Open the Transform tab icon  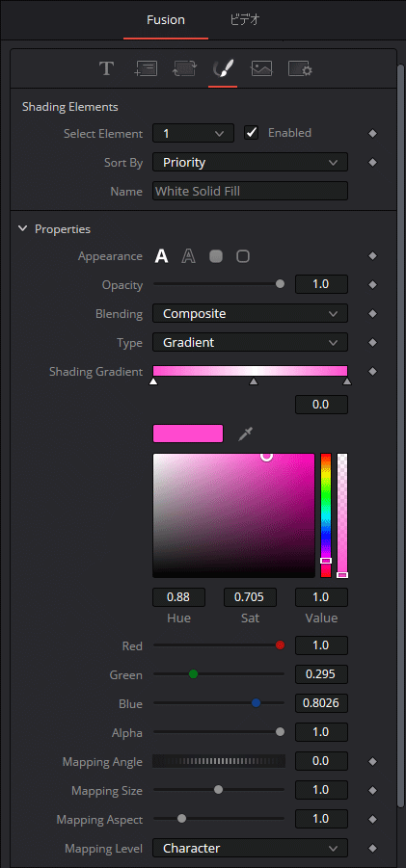click(x=184, y=68)
